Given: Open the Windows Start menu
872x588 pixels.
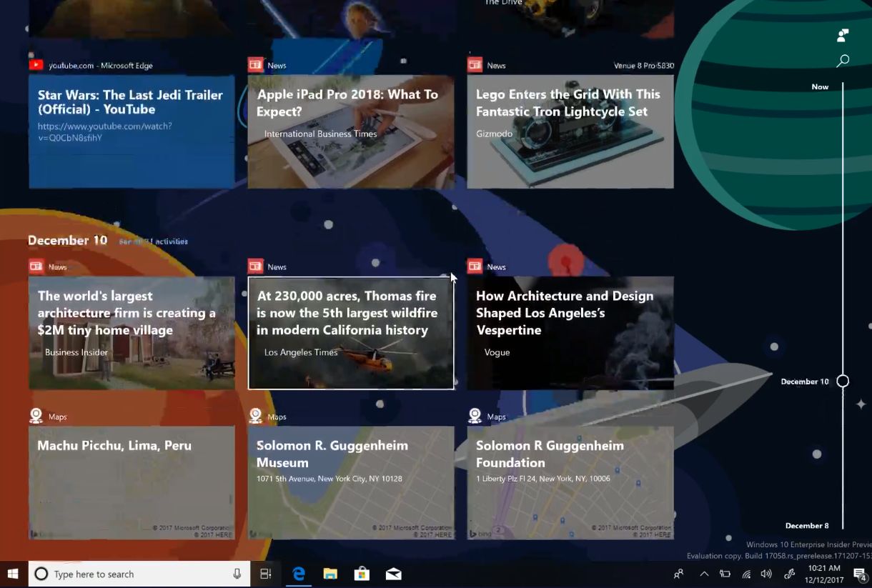Looking at the screenshot, I should (x=13, y=574).
